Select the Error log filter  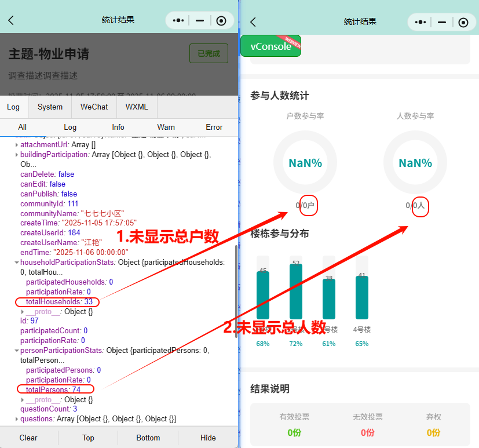(214, 127)
